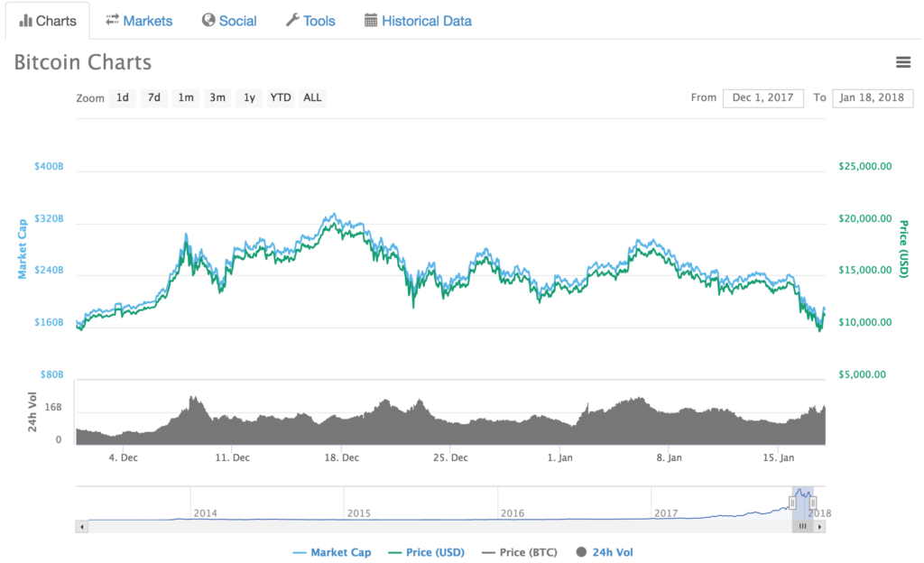Click the calendar icon beside Historical Data
The height and width of the screenshot is (563, 924).
pyautogui.click(x=371, y=21)
